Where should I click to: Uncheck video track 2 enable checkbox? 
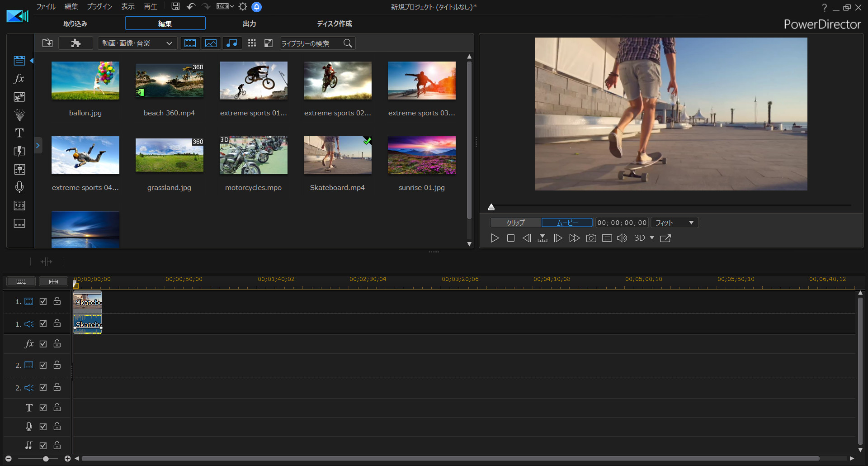(43, 365)
